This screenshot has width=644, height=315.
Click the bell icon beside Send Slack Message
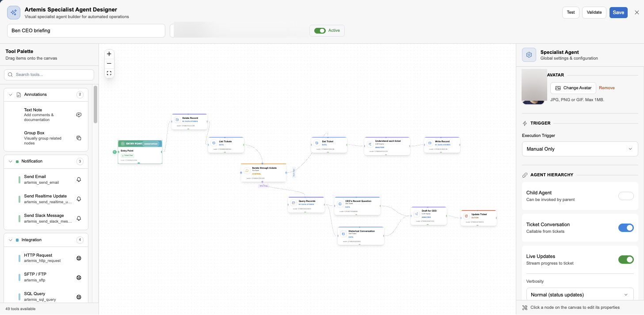point(79,218)
